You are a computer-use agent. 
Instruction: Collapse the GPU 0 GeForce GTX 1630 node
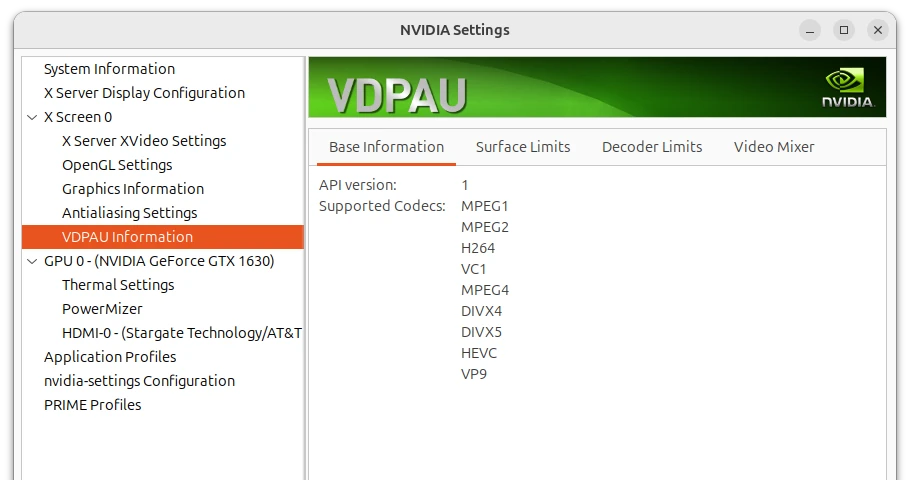(x=32, y=261)
